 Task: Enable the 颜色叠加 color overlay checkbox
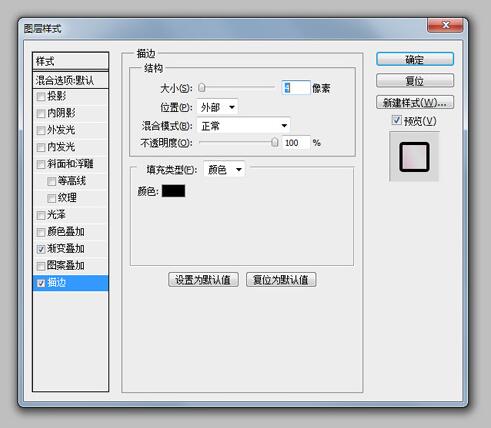(41, 232)
